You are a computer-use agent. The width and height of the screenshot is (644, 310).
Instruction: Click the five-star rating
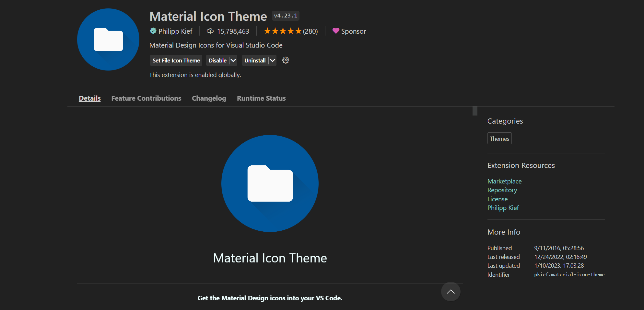[x=283, y=31]
